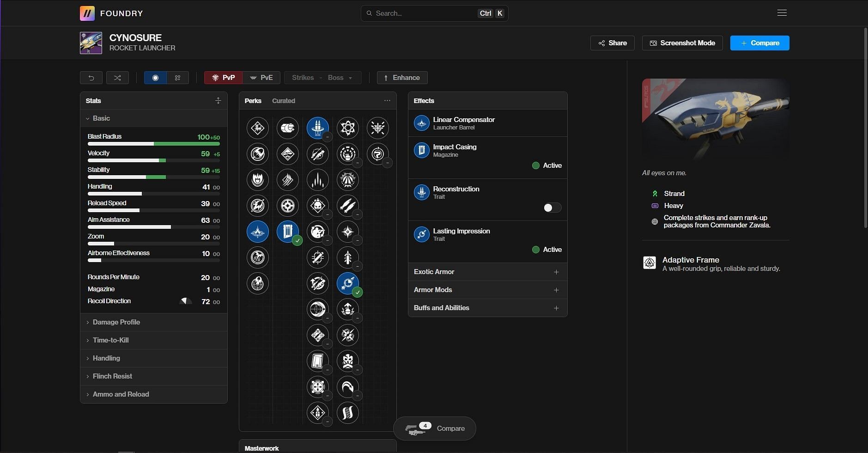Switch to the Curated perks tab
The image size is (868, 453).
(x=284, y=101)
